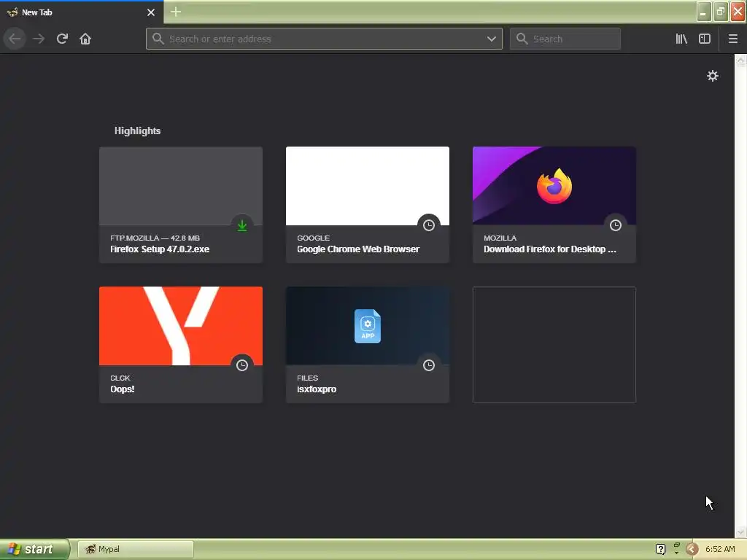Click the plus to open new tab

[175, 12]
